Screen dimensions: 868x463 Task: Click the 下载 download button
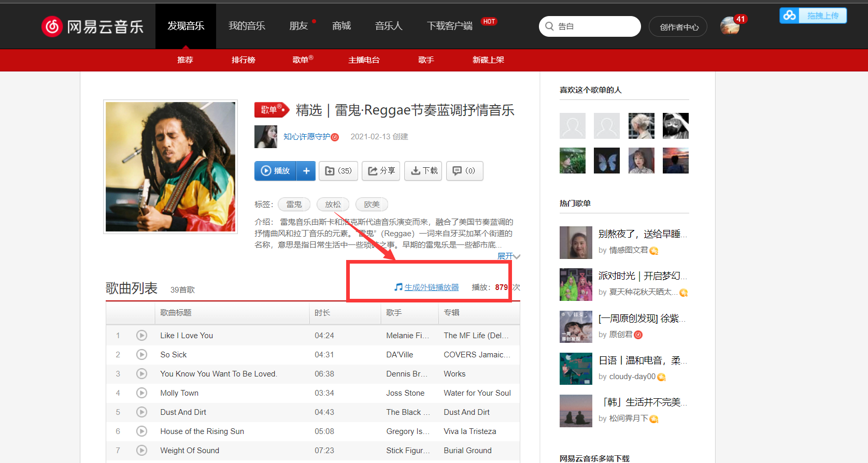(423, 171)
